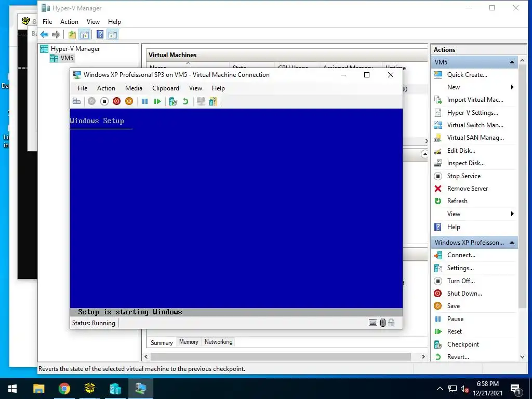The width and height of the screenshot is (532, 399).
Task: Click the mouse icon in VM status bar
Action: 383,323
